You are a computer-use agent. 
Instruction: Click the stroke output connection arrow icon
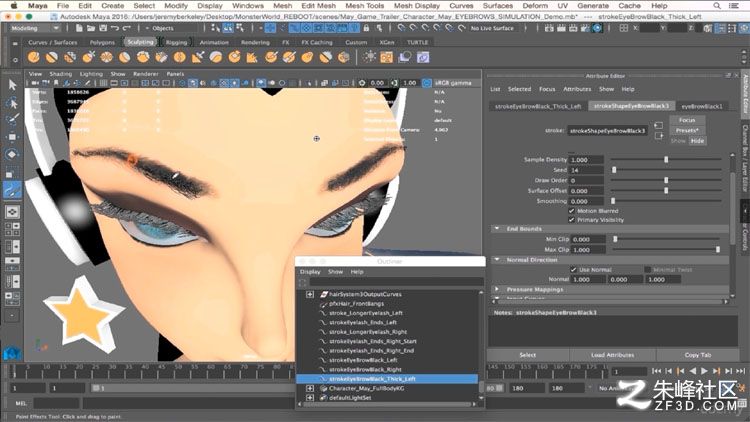(x=659, y=136)
